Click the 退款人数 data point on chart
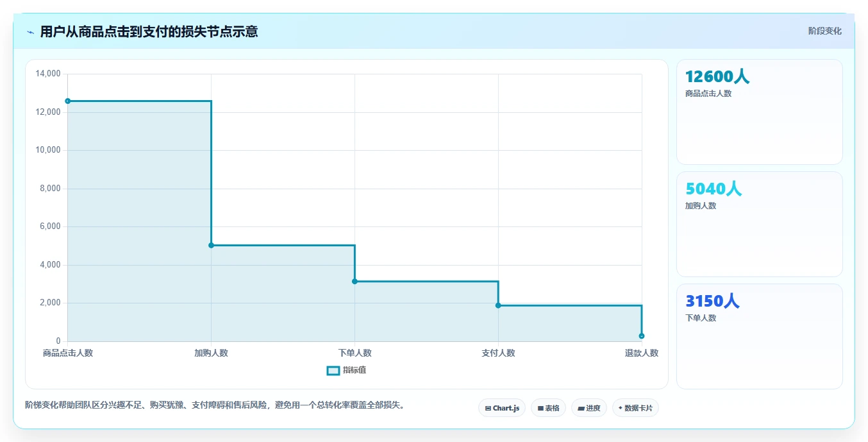The height and width of the screenshot is (442, 868). tap(642, 336)
